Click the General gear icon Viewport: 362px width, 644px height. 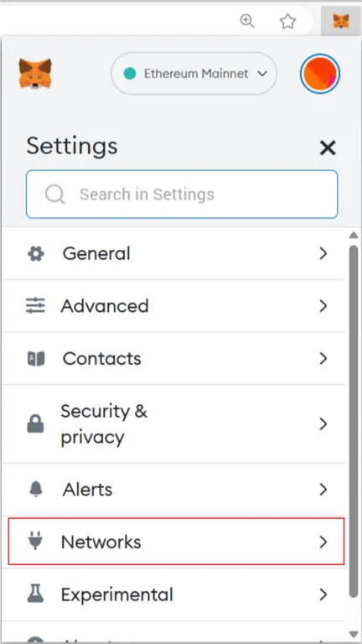pyautogui.click(x=36, y=253)
